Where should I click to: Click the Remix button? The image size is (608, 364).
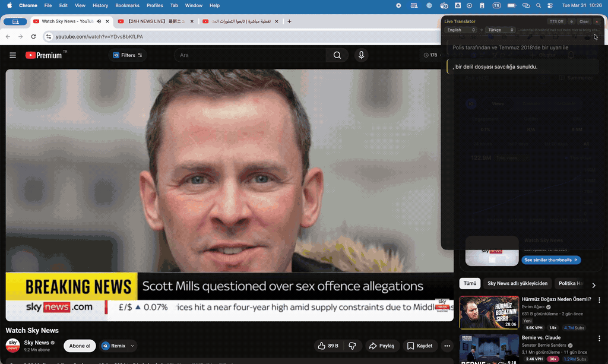pos(113,346)
